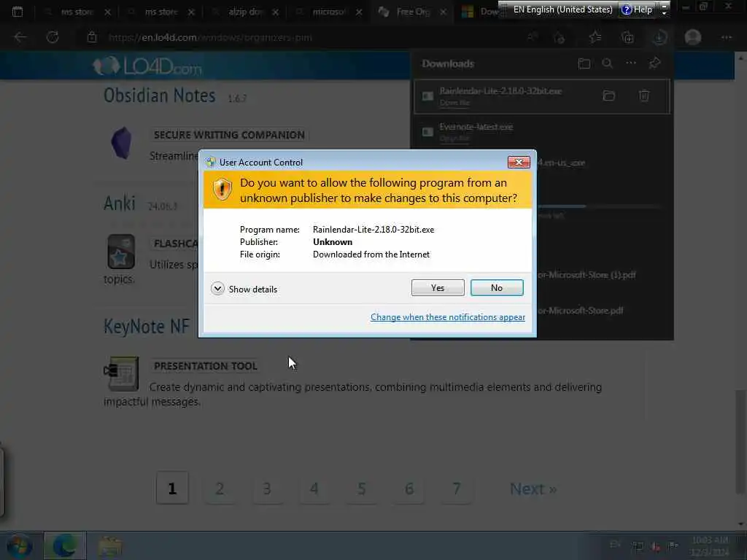Click page vertical scrollbar thumb
The image size is (747, 560).
click(x=740, y=442)
